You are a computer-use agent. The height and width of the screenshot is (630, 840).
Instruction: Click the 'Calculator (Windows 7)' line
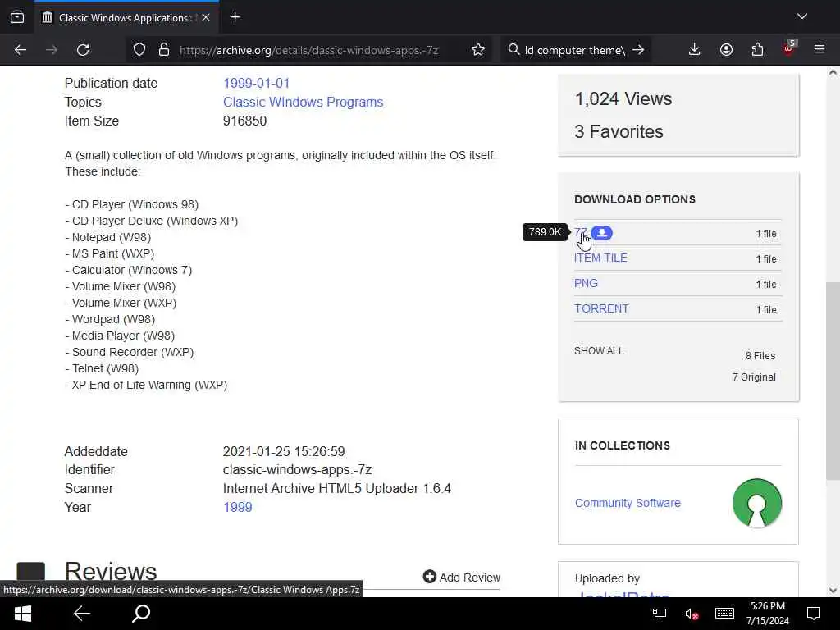coord(129,270)
